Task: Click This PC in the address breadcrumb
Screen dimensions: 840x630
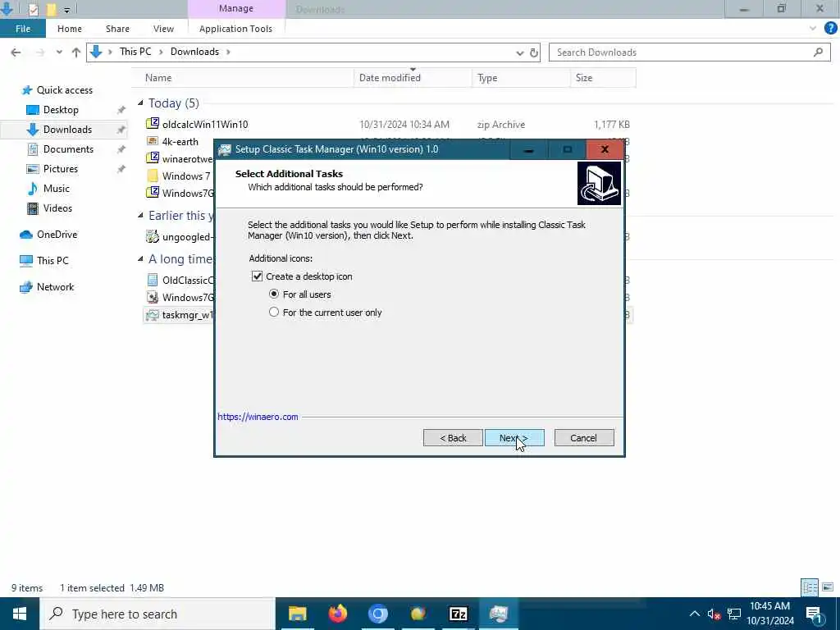Action: (135, 52)
